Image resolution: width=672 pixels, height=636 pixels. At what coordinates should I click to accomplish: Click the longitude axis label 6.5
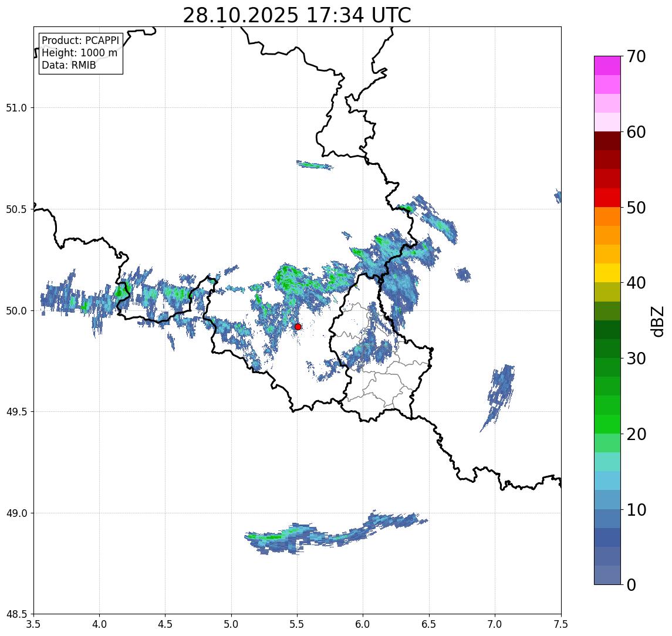click(x=429, y=624)
